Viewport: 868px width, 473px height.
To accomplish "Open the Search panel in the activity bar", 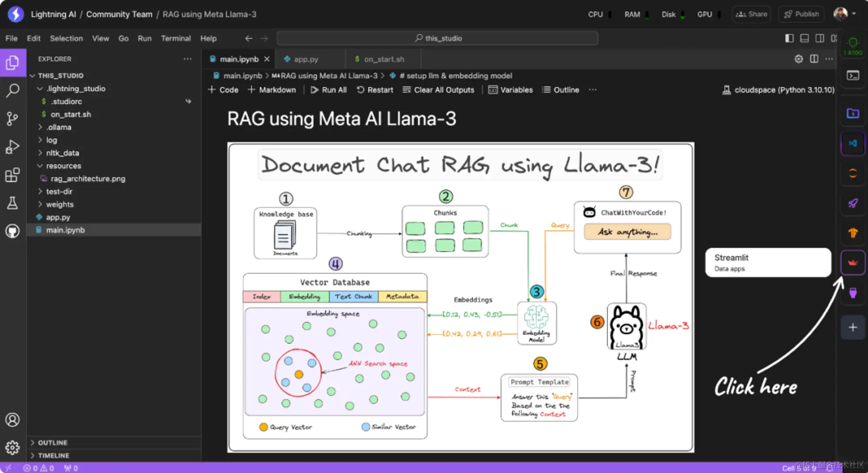I will 13,90.
